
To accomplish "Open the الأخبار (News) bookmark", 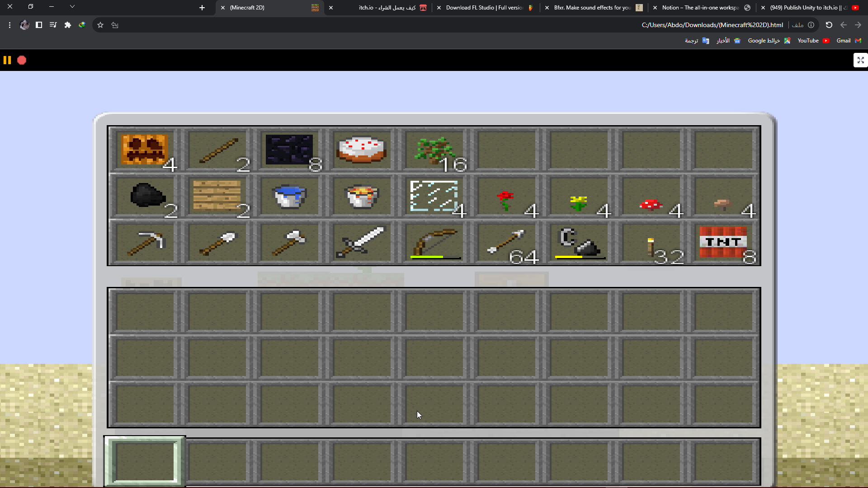I will 728,41.
